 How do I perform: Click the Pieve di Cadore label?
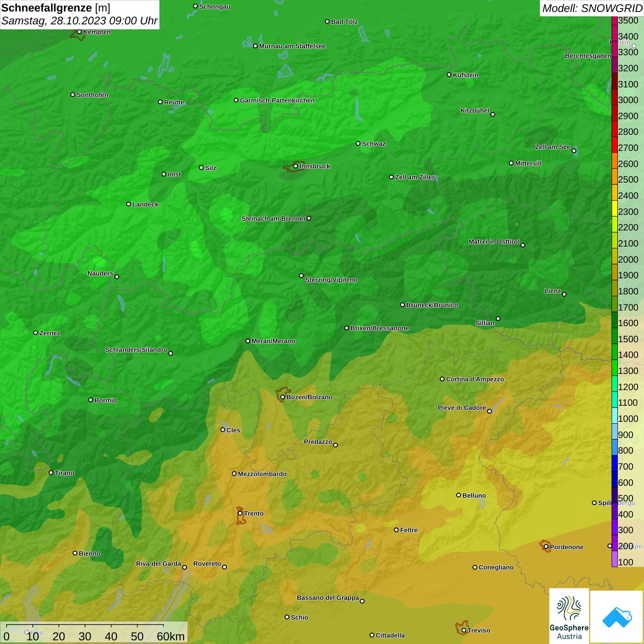462,408
